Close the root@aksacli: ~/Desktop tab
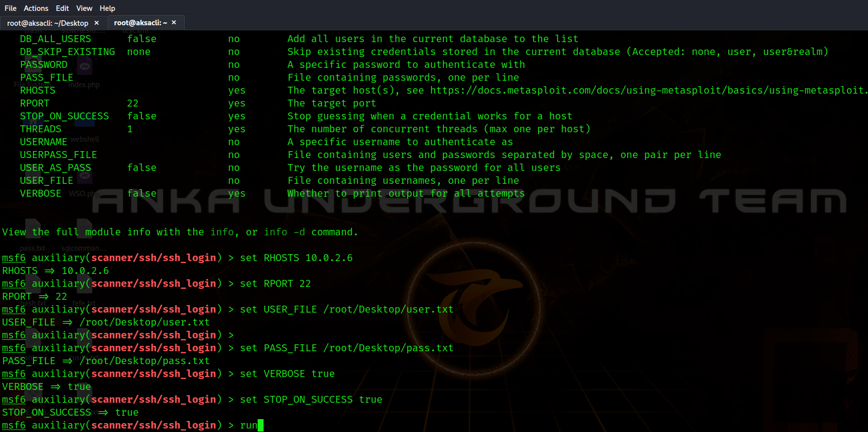This screenshot has width=868, height=432. (x=97, y=23)
